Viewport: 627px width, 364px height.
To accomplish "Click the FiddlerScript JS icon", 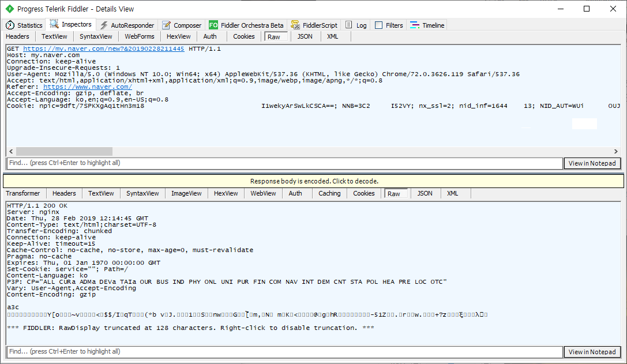I will (295, 25).
